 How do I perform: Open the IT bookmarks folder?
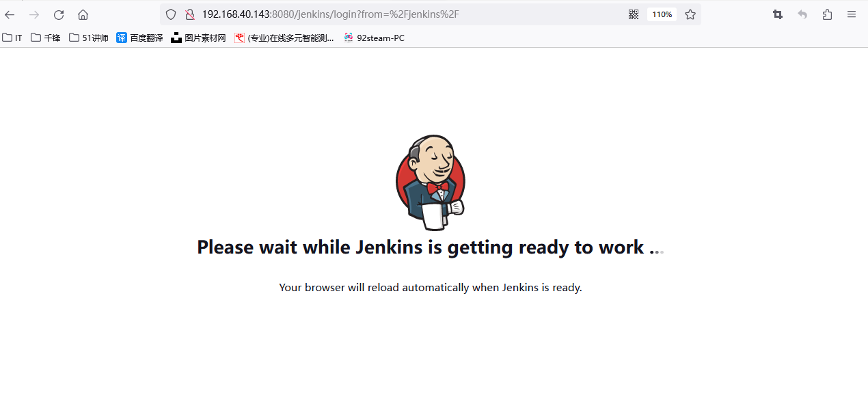(12, 38)
